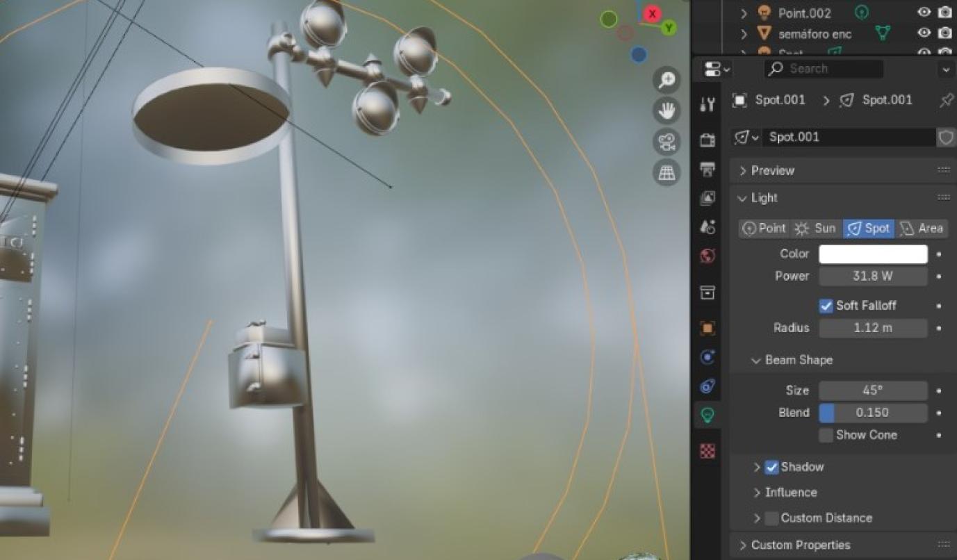Expand the Custom Distance subpanel arrow
Screen dimensions: 957x560
[x=757, y=518]
